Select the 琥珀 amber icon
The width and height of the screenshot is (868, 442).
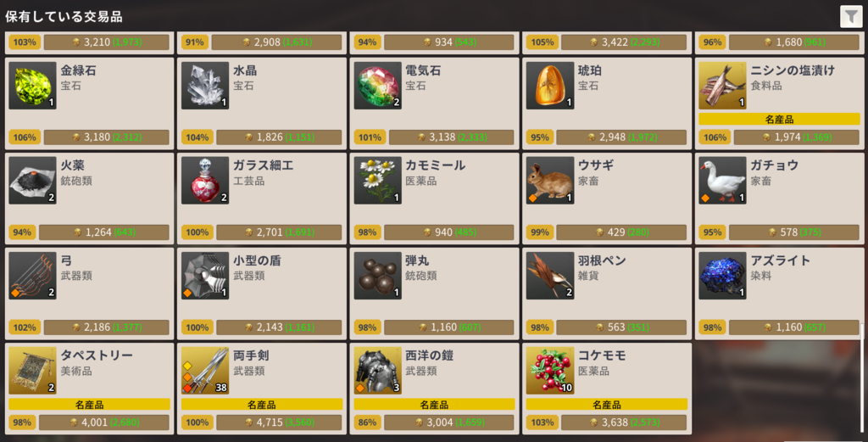pyautogui.click(x=550, y=86)
